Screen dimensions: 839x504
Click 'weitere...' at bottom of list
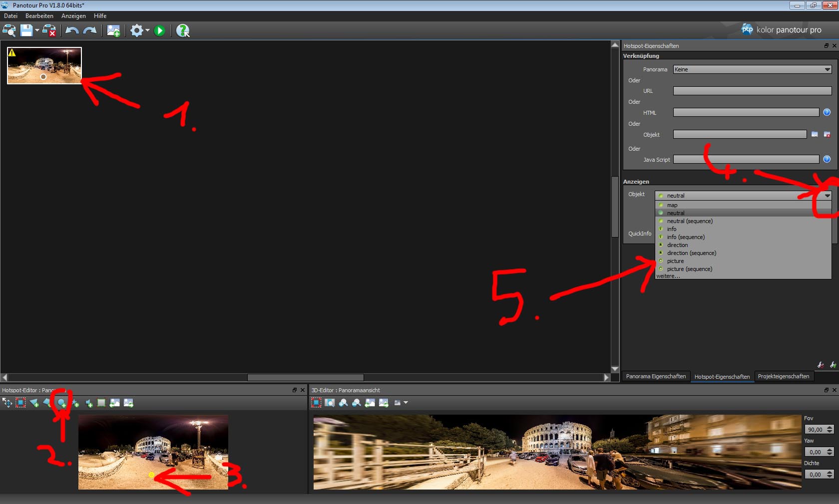tap(668, 276)
